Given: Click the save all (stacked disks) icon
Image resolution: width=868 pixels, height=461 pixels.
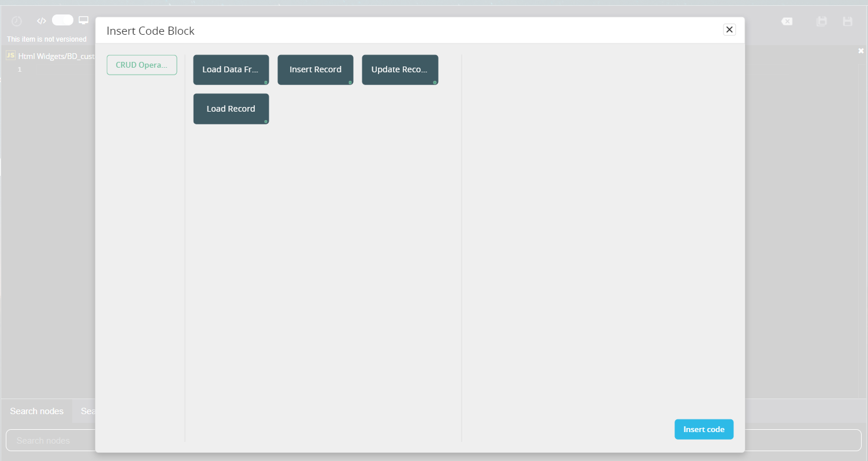Looking at the screenshot, I should click(x=821, y=21).
